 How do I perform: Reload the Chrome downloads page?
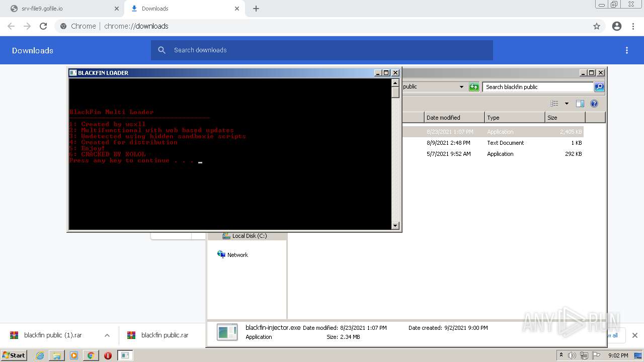point(43,26)
